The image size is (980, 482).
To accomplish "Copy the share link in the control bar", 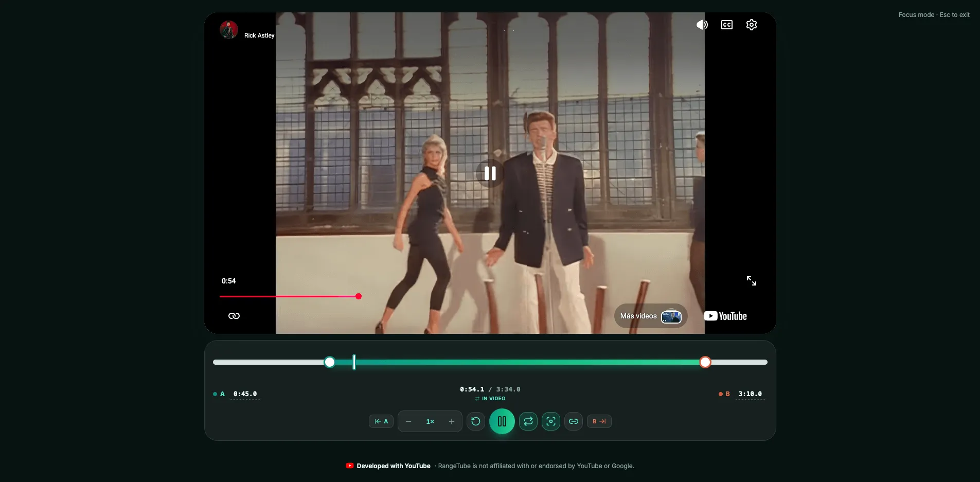I will [x=574, y=421].
